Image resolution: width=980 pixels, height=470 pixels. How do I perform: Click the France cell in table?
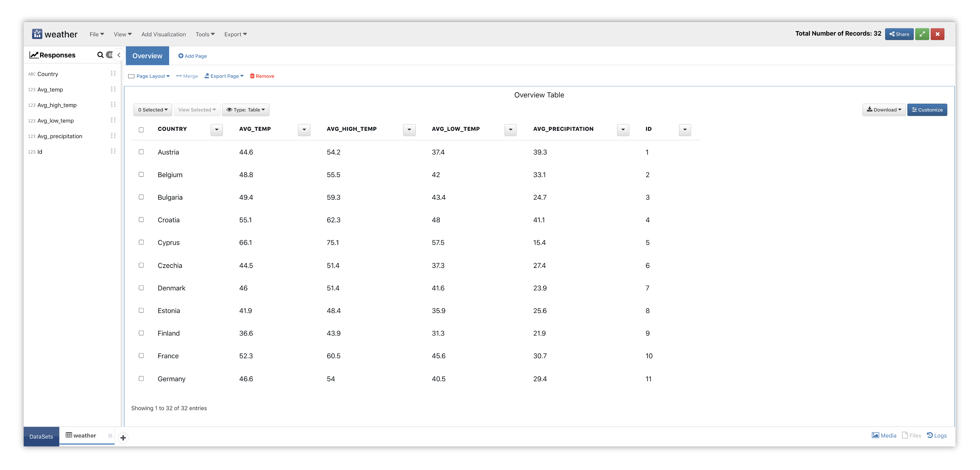pos(168,356)
